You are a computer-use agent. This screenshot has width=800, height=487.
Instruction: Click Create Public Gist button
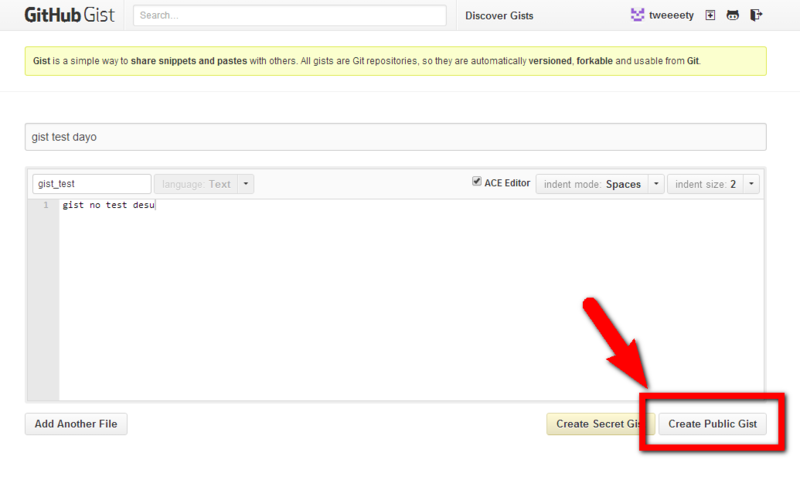712,424
